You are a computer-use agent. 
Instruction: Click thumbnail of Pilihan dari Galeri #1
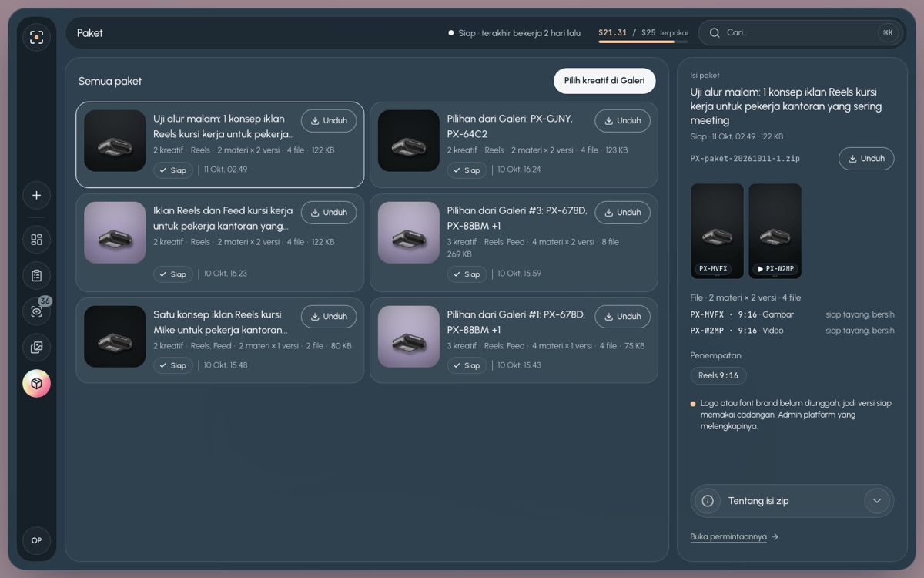point(409,337)
